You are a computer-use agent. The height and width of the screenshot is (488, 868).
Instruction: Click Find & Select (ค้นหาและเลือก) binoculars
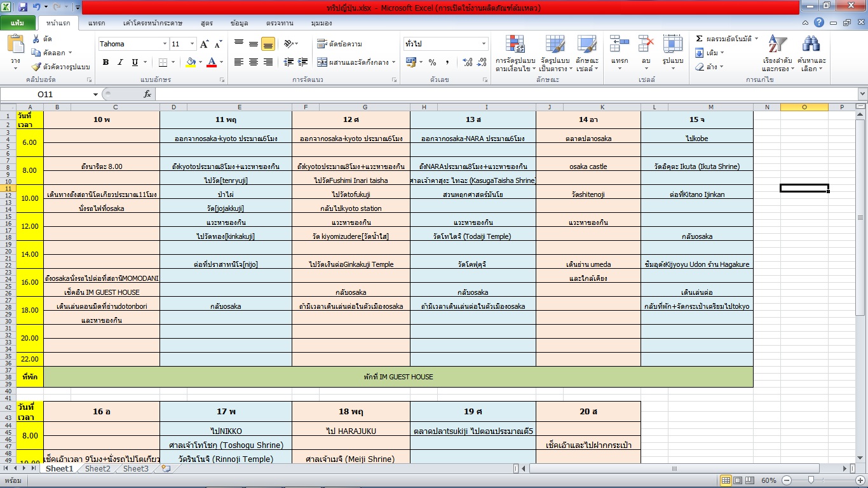pyautogui.click(x=811, y=44)
